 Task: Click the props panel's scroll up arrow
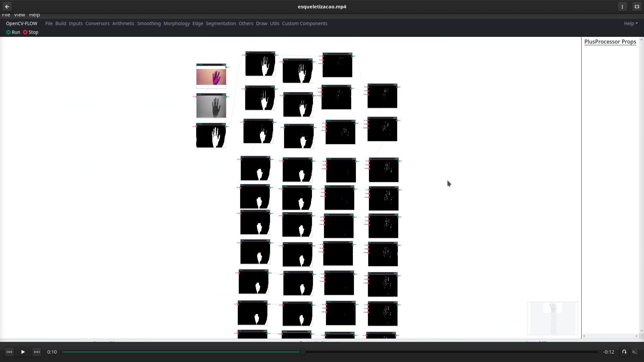[x=641, y=40]
